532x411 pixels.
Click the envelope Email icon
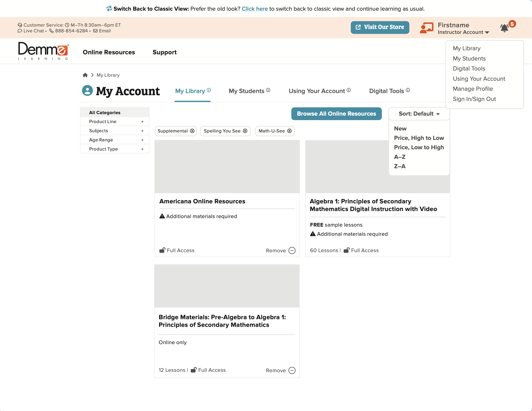95,31
